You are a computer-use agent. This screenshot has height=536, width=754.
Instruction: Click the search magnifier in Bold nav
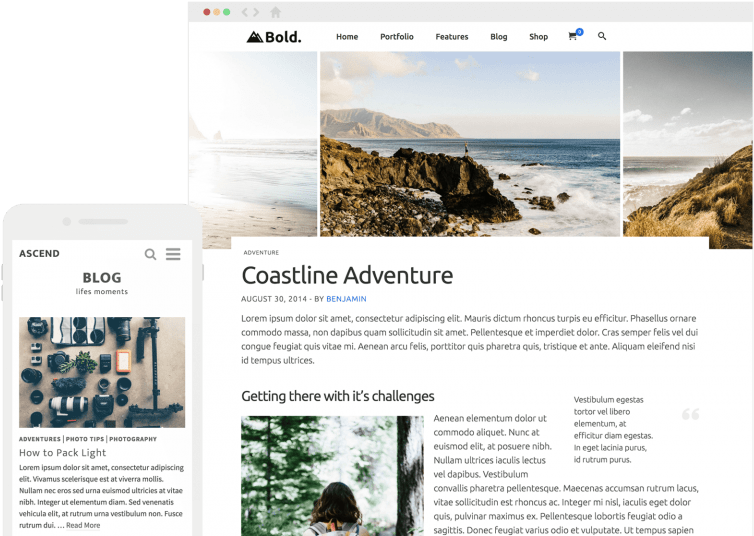(602, 36)
